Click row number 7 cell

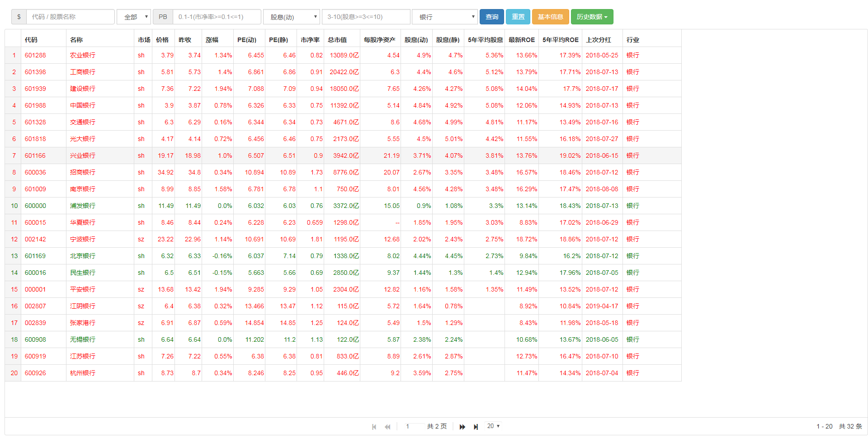[x=14, y=155]
